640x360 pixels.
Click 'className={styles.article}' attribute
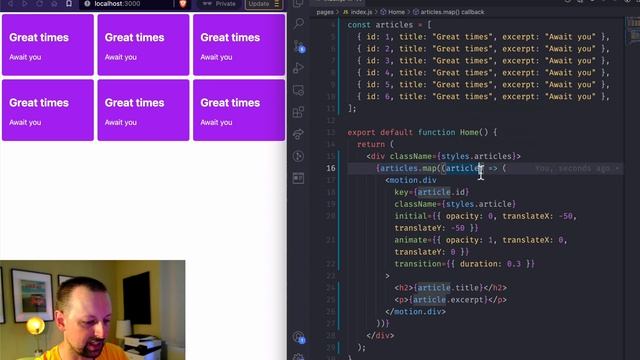pos(455,204)
